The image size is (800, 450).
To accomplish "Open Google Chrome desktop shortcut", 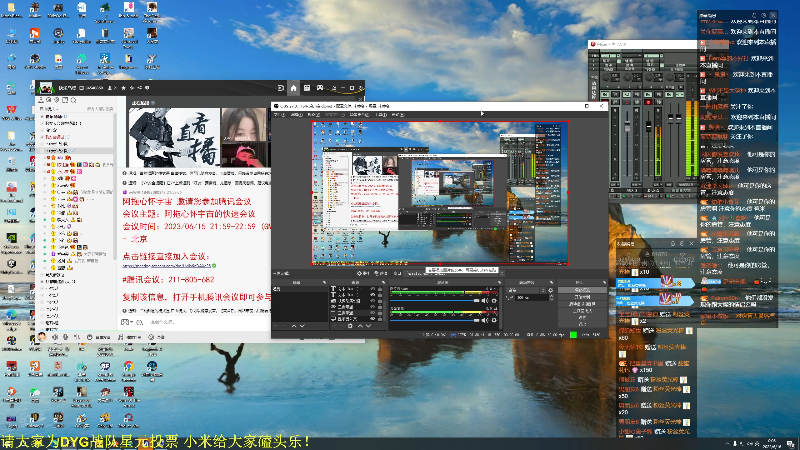I will pos(129,366).
